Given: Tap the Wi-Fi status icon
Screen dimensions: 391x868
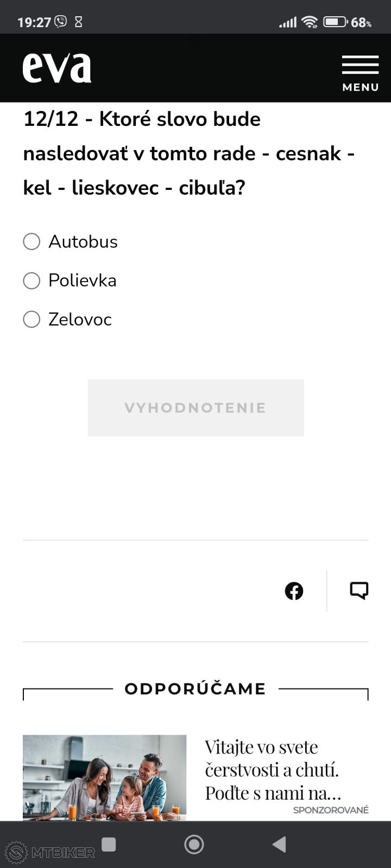Looking at the screenshot, I should pos(310,22).
